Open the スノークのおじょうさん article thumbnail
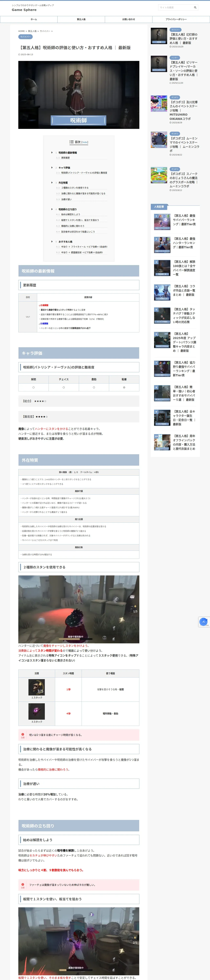The width and height of the screenshot is (210, 980). coord(159,175)
